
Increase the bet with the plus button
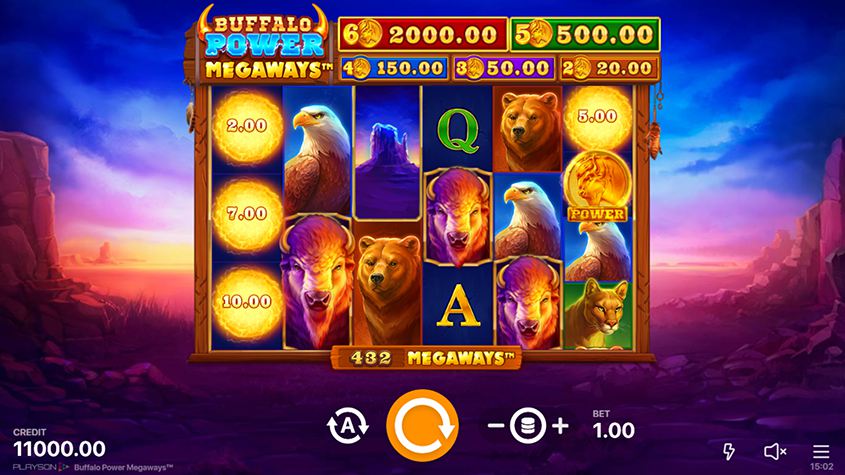(560, 426)
